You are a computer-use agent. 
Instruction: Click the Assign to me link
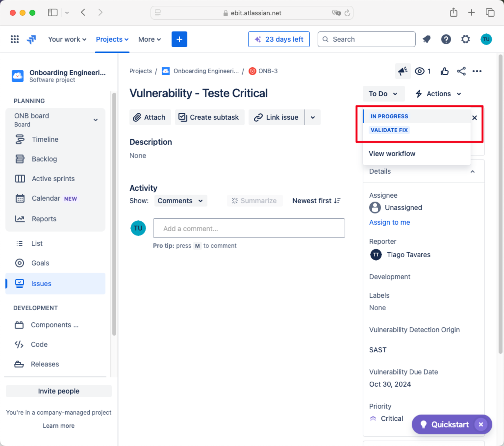click(x=389, y=222)
